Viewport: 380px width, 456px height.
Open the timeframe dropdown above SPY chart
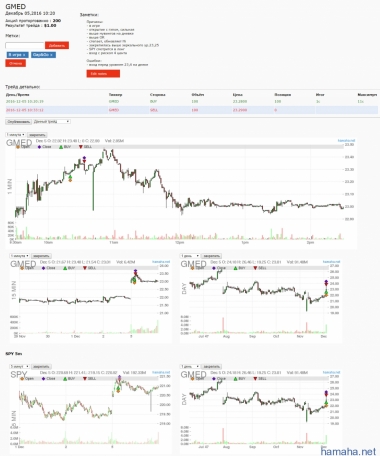pos(19,367)
